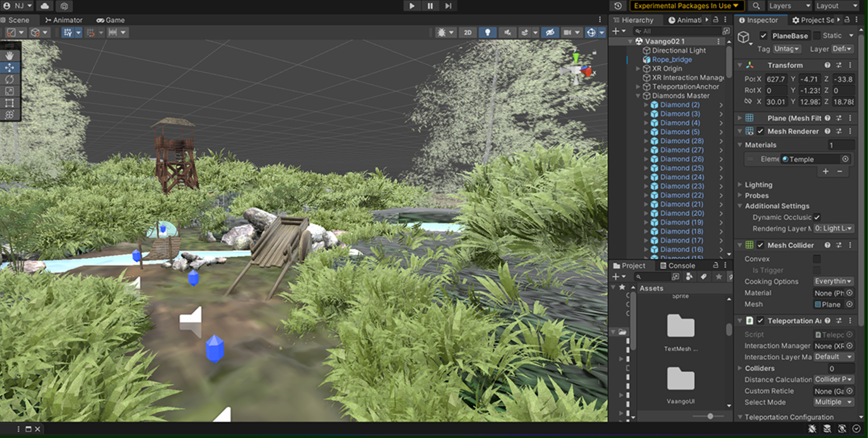Screen dimensions: 868x438
Task: Select Directional Light in Hierarchy
Action: pyautogui.click(x=679, y=51)
